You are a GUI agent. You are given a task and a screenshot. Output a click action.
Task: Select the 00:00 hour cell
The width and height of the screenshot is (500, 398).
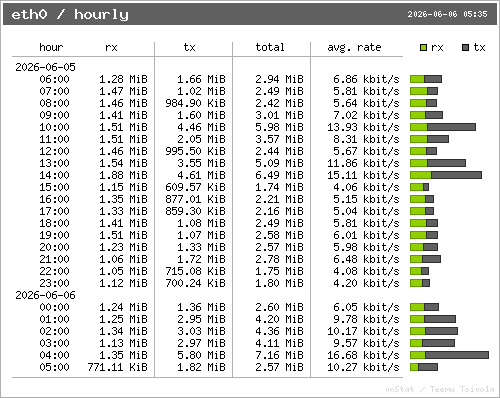54,307
